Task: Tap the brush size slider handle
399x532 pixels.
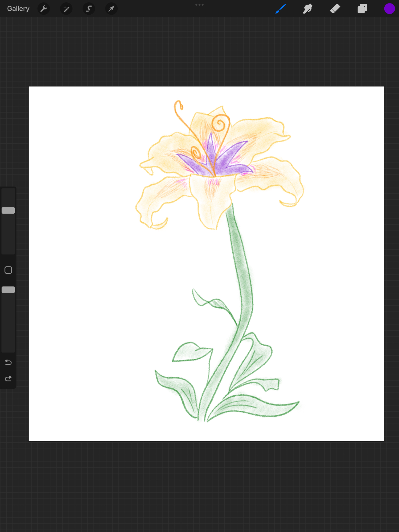Action: point(8,210)
